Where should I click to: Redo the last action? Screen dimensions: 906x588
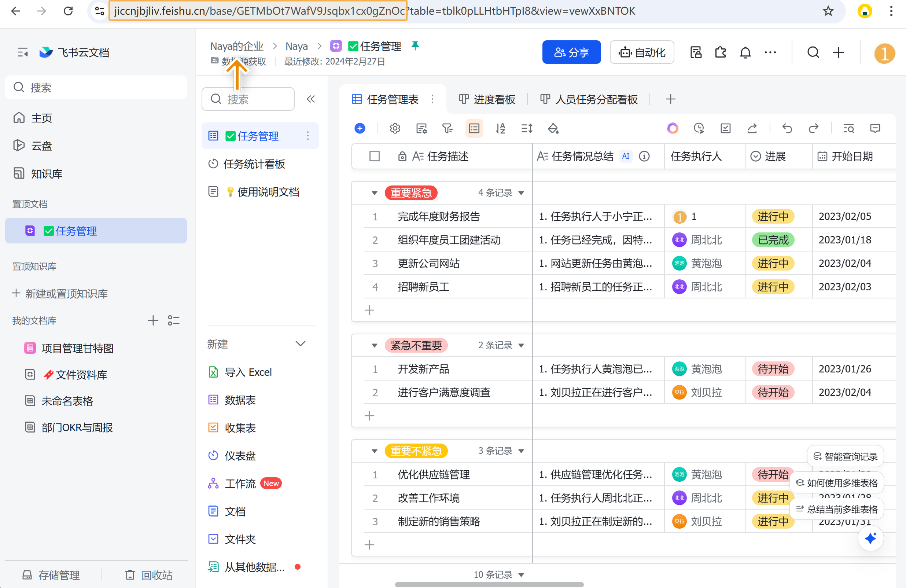click(x=814, y=128)
